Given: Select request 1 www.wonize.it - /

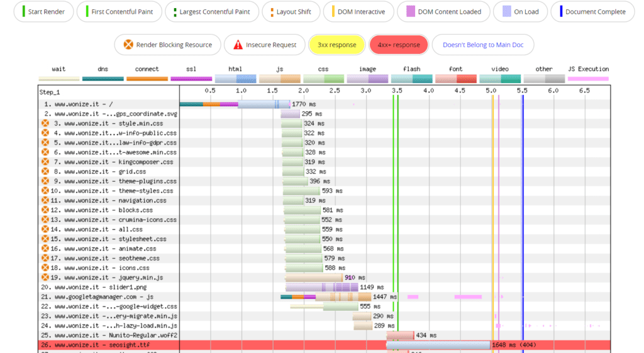Looking at the screenshot, I should [x=79, y=104].
